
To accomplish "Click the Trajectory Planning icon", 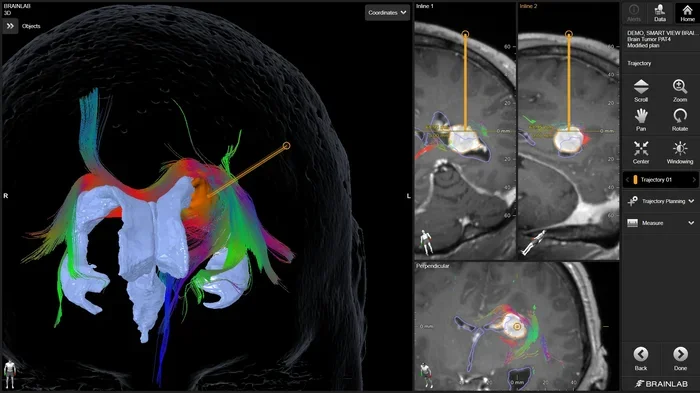I will click(633, 201).
